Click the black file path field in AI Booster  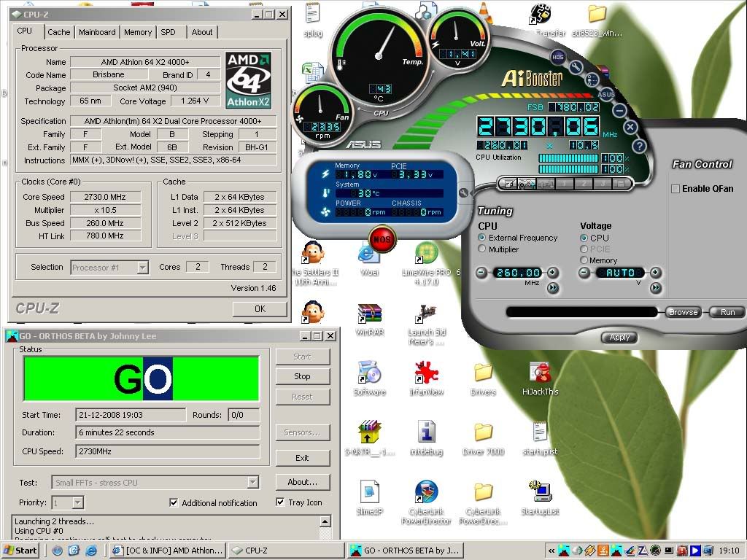[581, 312]
